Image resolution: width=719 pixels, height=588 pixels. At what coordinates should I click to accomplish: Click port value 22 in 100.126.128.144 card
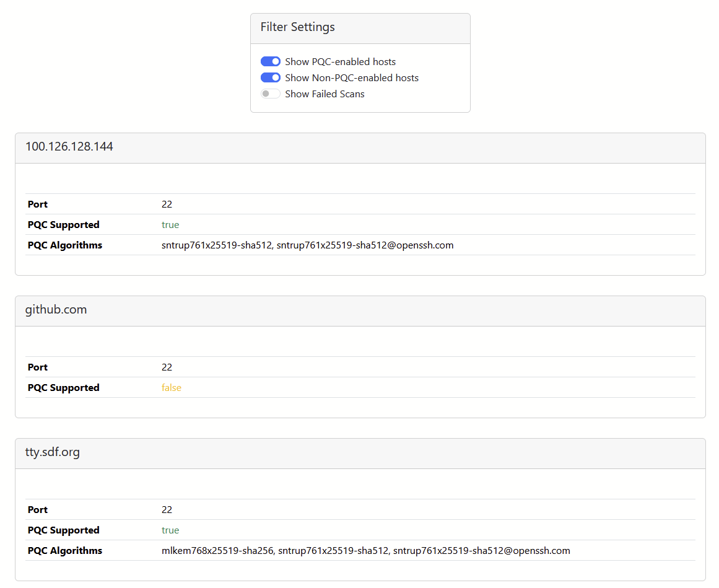tap(167, 204)
